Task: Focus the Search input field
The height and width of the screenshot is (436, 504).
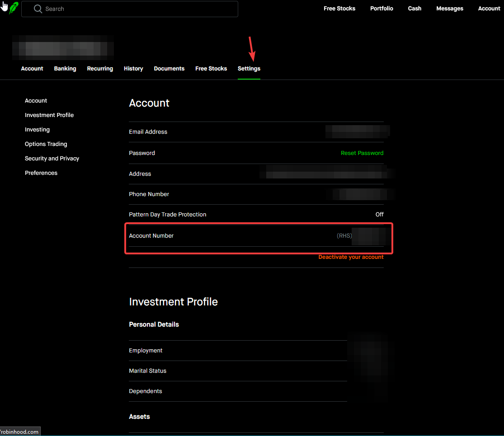Action: pos(130,9)
